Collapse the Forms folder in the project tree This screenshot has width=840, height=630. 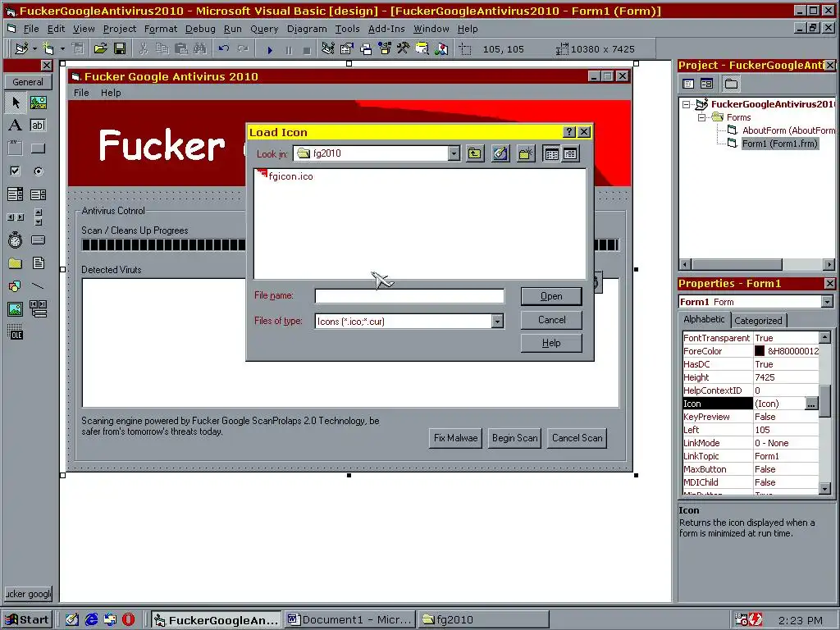point(701,117)
